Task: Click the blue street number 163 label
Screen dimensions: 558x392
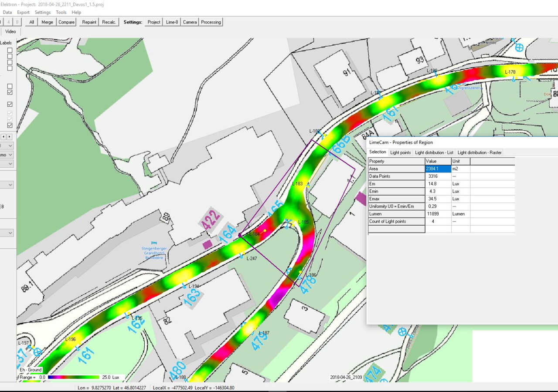Action: (192, 297)
